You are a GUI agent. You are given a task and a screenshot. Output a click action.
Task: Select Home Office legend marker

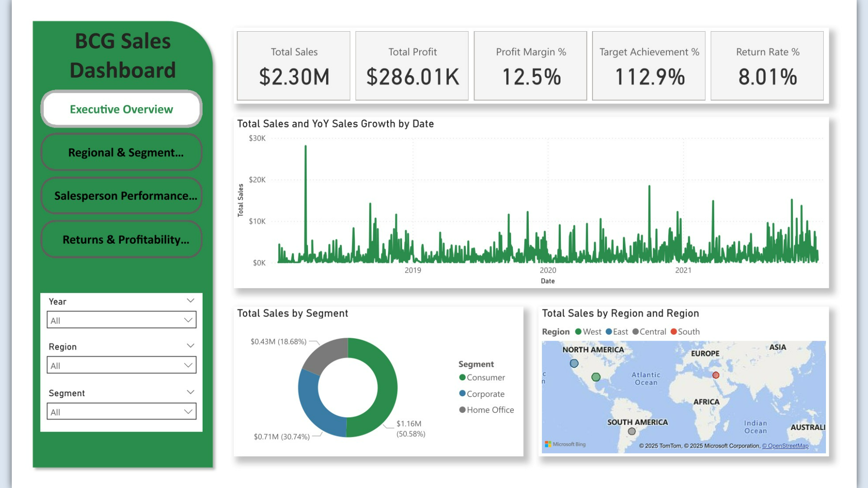click(x=462, y=410)
